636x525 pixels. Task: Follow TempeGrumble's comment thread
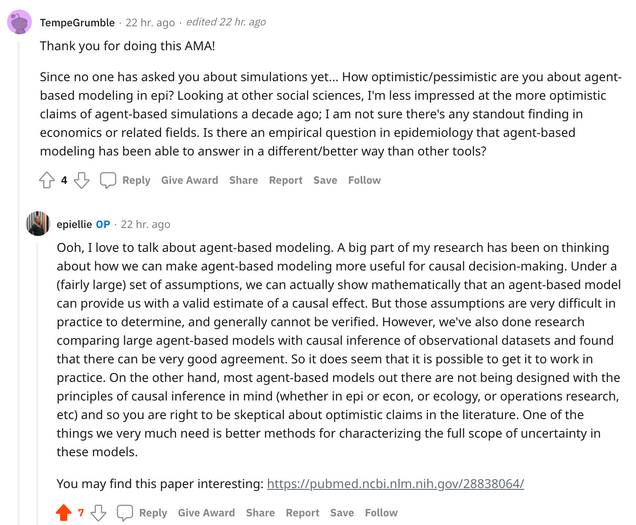364,180
